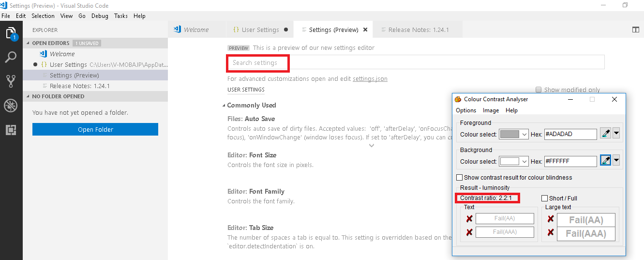This screenshot has width=644, height=260.
Task: Open the File menu
Action: [6, 16]
